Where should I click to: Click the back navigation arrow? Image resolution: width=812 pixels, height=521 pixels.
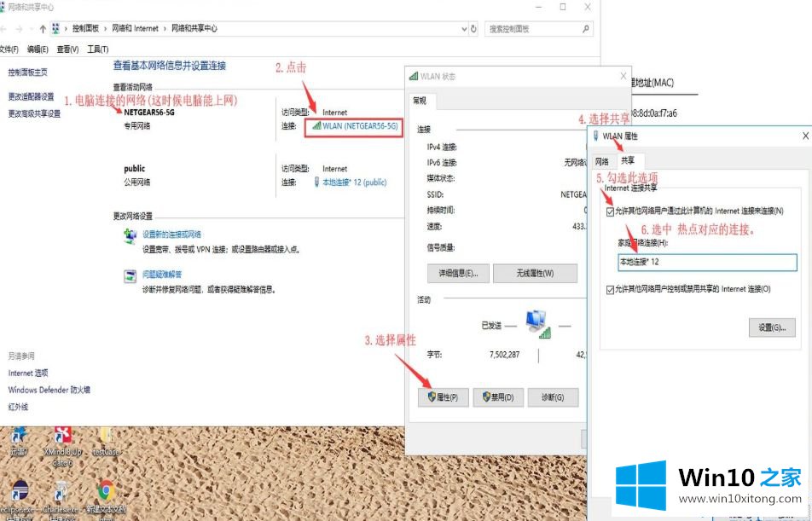pos(3,29)
